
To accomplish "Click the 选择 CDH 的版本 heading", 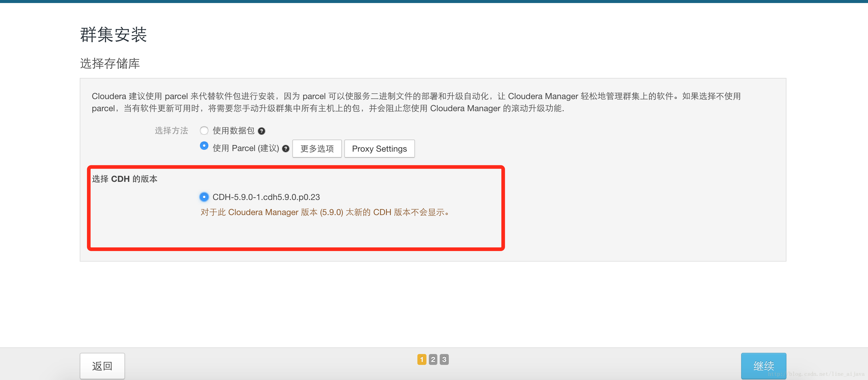I will click(x=125, y=179).
